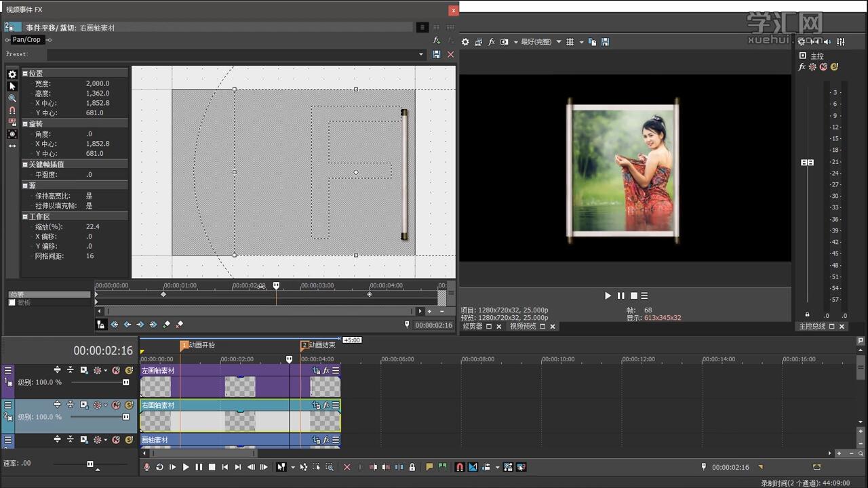
Task: Collapse the 位置 property group
Action: pos(25,73)
